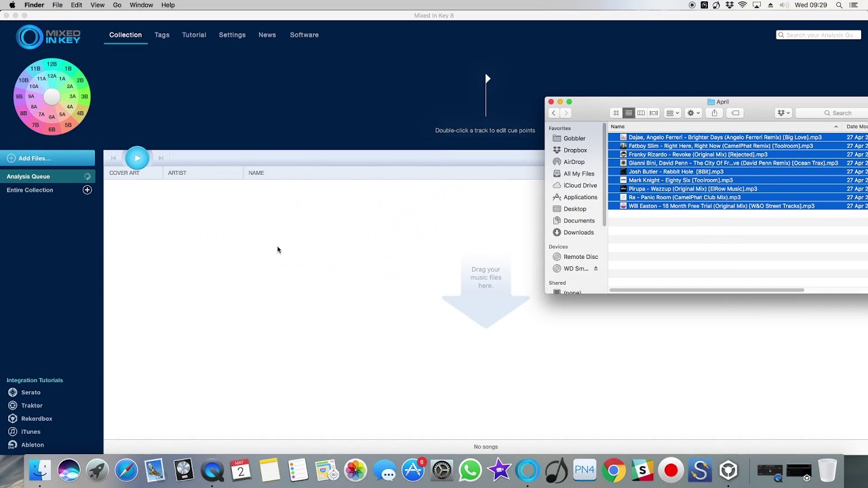Image resolution: width=868 pixels, height=488 pixels.
Task: Open the Tutorial tab
Action: tap(194, 35)
